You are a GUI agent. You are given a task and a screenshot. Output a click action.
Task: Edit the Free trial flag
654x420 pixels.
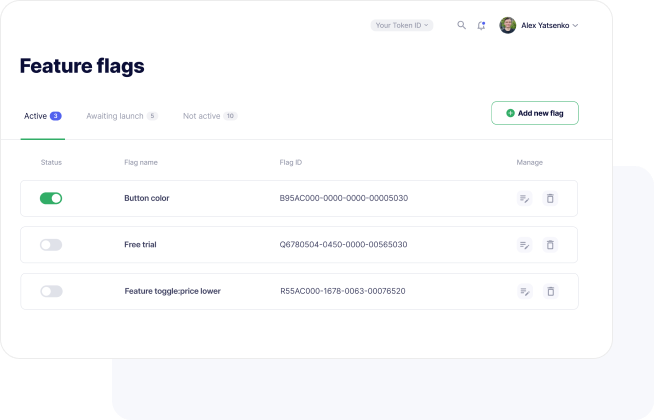click(525, 245)
